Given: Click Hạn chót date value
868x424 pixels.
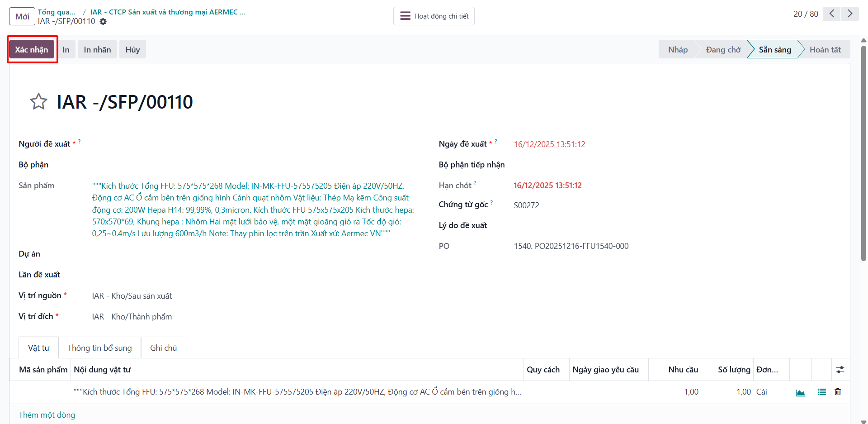Looking at the screenshot, I should [547, 186].
